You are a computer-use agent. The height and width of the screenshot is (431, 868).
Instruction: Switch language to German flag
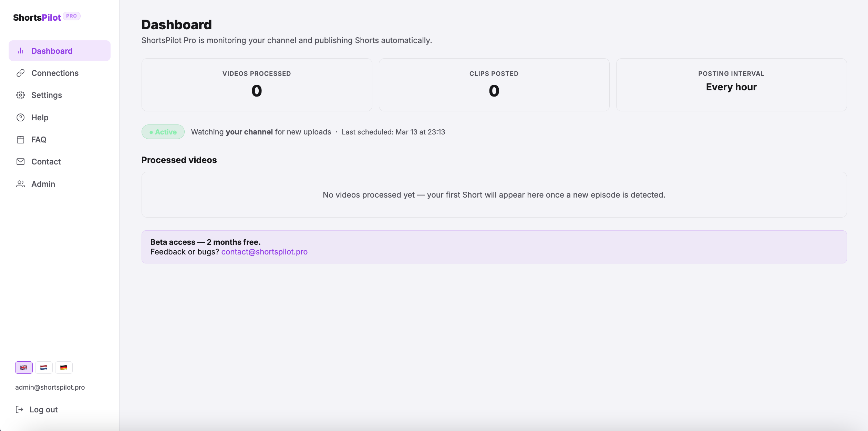coord(64,367)
